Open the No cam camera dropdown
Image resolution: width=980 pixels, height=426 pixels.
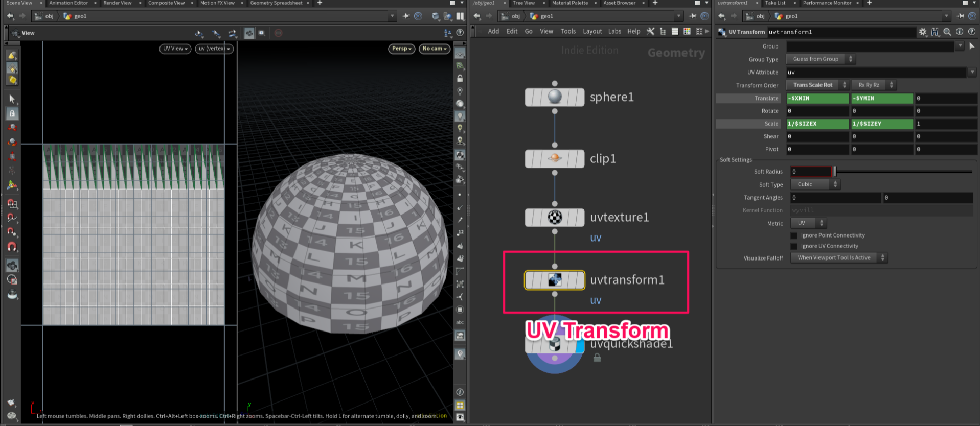[x=435, y=49]
